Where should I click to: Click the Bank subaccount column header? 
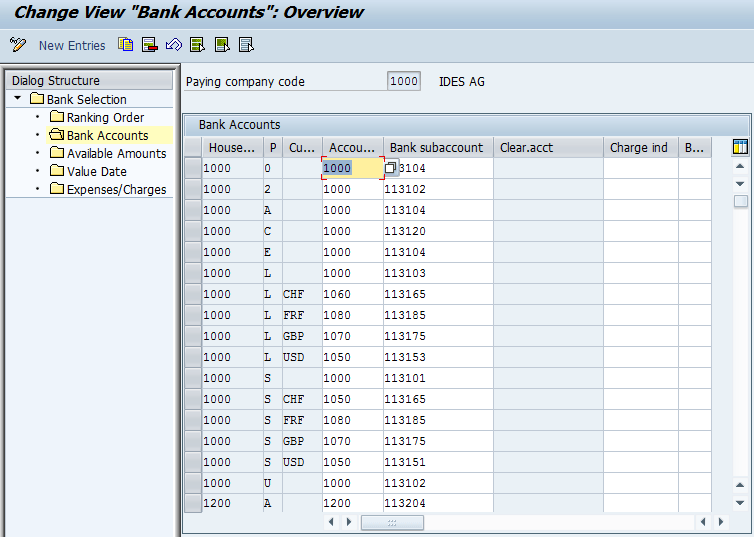[x=437, y=147]
